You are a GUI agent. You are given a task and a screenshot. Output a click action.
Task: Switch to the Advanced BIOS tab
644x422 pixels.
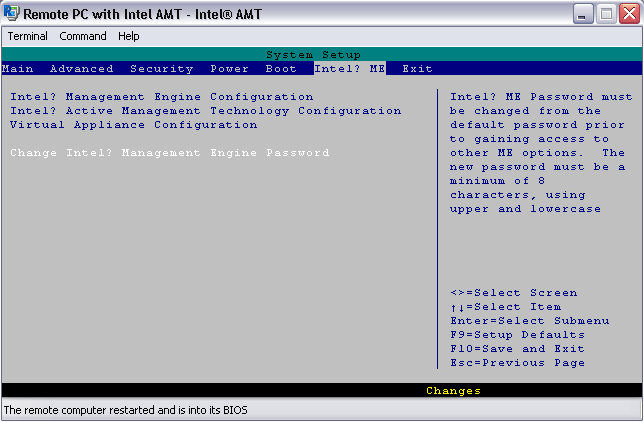[x=81, y=69]
